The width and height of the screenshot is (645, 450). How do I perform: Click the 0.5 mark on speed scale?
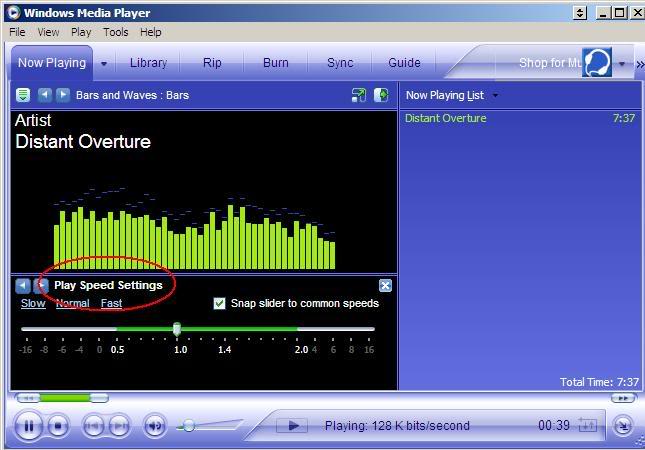pos(117,350)
